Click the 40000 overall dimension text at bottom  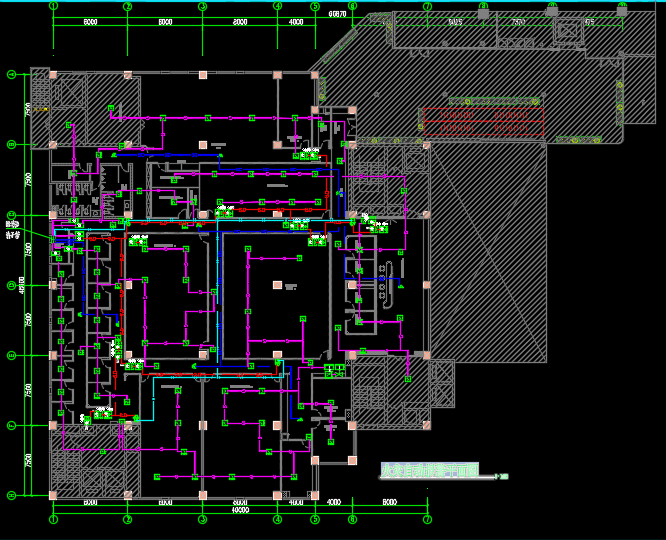tap(240, 510)
